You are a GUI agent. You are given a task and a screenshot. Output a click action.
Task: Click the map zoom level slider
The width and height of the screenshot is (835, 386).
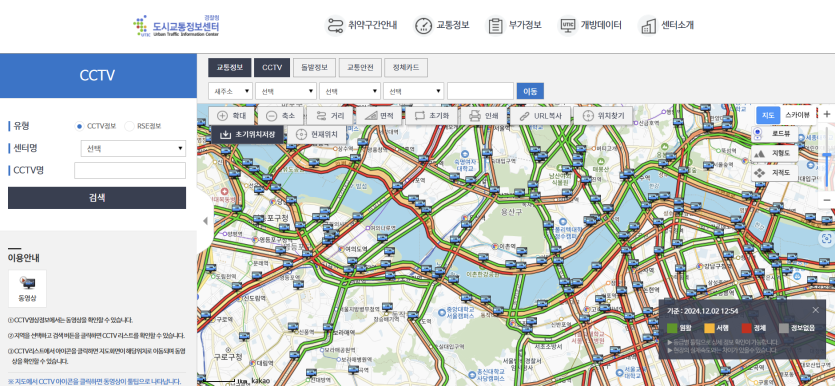pos(826,157)
